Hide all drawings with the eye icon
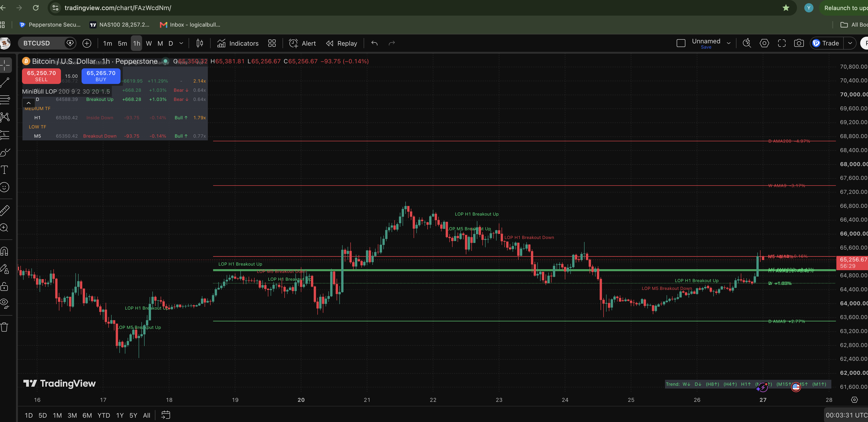This screenshot has height=422, width=868. [5, 304]
